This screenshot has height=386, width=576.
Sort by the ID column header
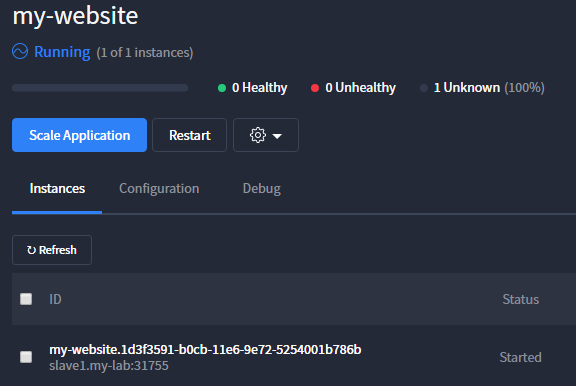pos(55,299)
